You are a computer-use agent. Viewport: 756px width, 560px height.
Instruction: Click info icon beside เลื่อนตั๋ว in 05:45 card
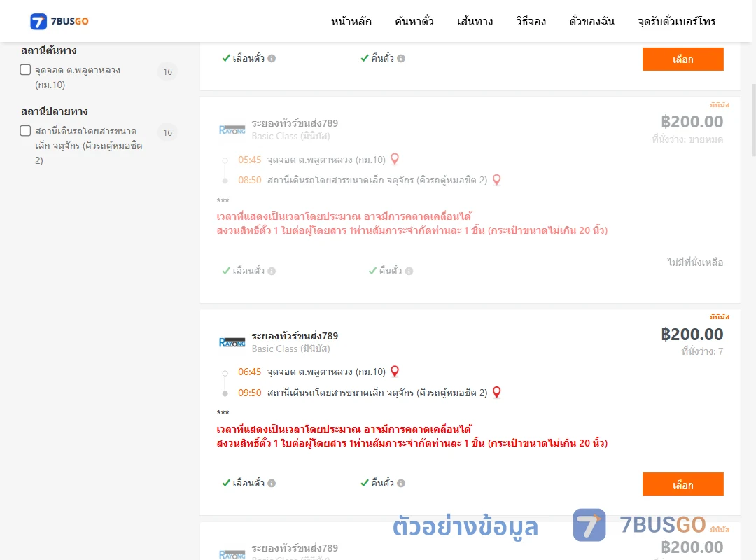tap(272, 271)
